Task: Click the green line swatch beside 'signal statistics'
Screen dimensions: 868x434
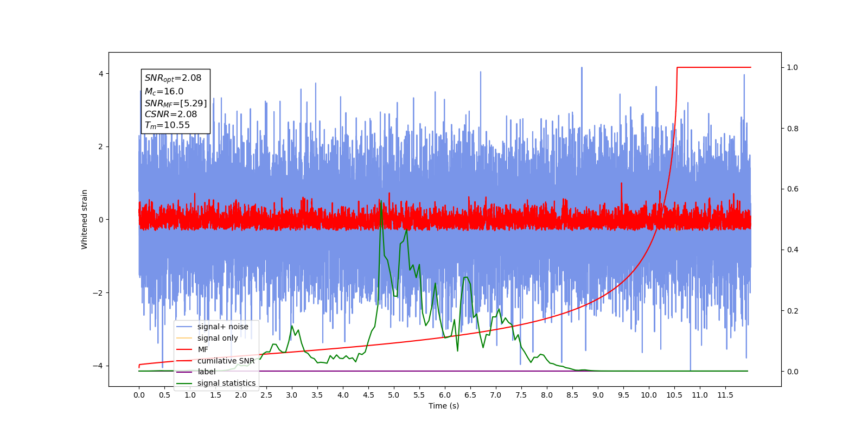Action: (x=184, y=383)
